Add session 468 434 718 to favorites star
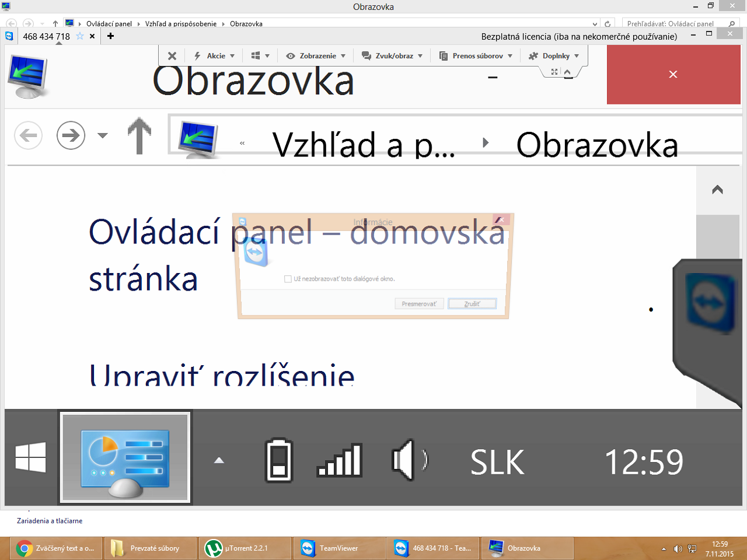This screenshot has width=747, height=560. pyautogui.click(x=80, y=36)
